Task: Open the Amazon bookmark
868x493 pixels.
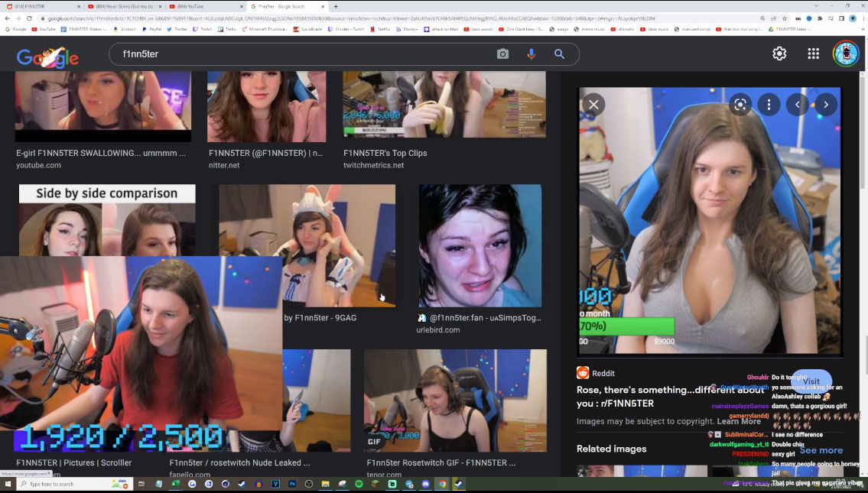Action: (x=124, y=29)
